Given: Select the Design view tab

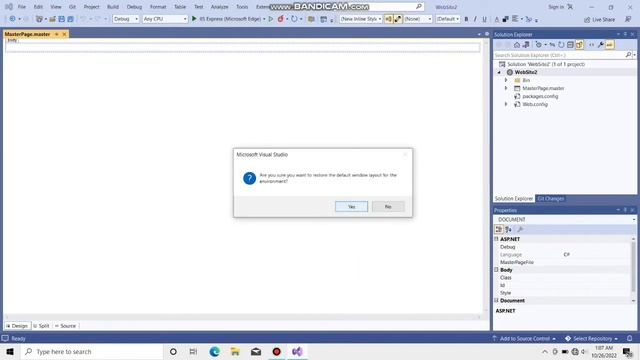Looking at the screenshot, I should (x=17, y=326).
